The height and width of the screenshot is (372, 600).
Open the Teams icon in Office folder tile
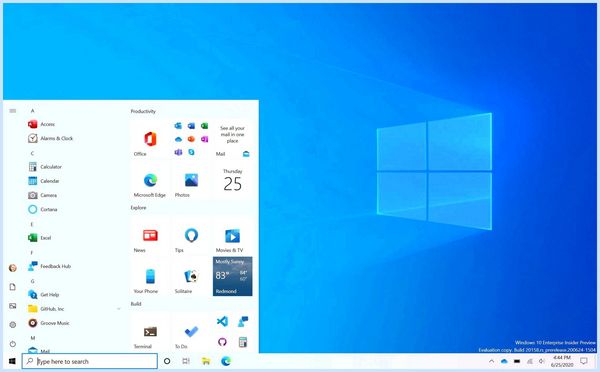[x=178, y=152]
